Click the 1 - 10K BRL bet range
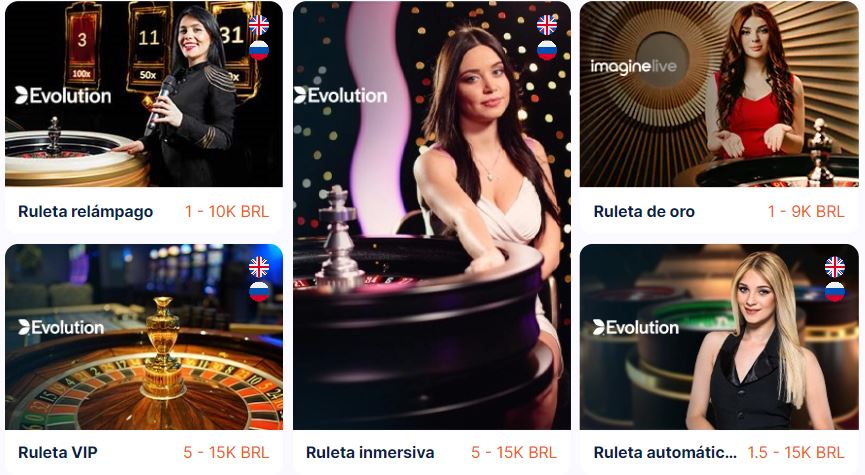This screenshot has width=865, height=475. click(x=227, y=211)
